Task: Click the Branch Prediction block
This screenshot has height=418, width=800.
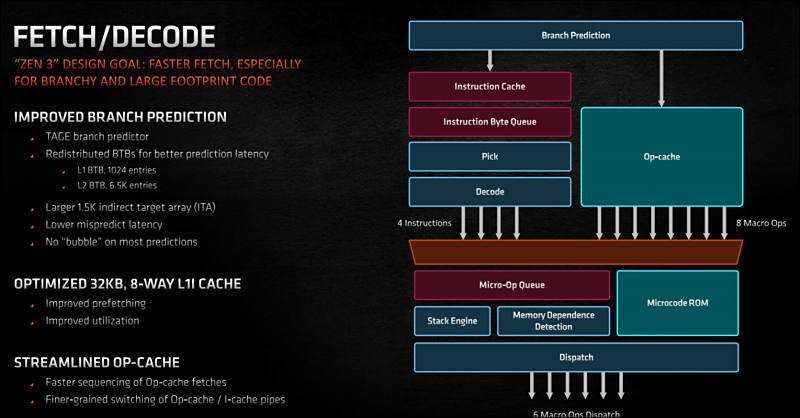Action: pos(576,35)
